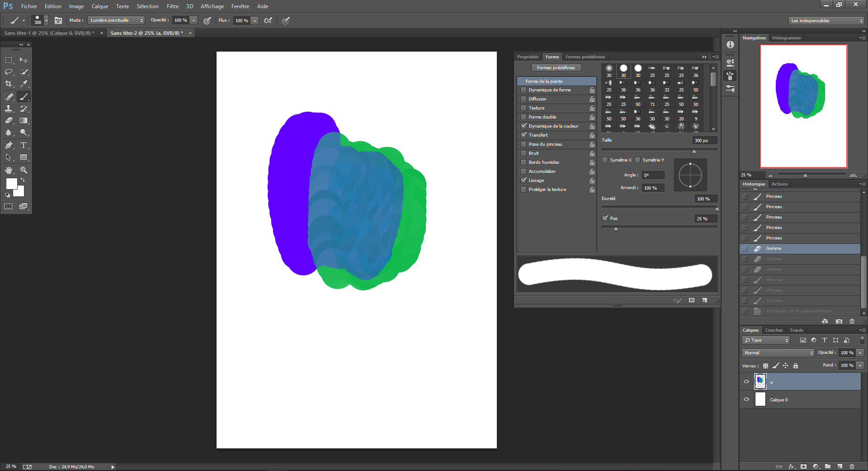Hide the Calque 0 layer
The height and width of the screenshot is (471, 868).
[x=746, y=400]
